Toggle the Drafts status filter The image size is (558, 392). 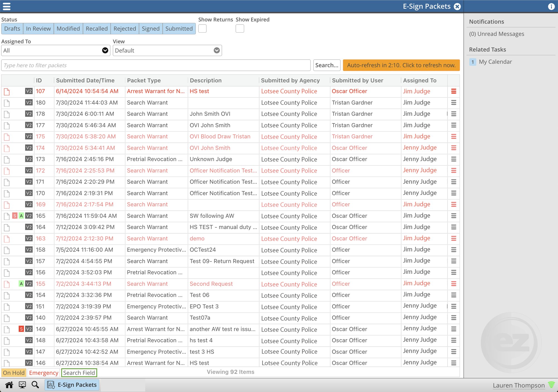coord(12,29)
